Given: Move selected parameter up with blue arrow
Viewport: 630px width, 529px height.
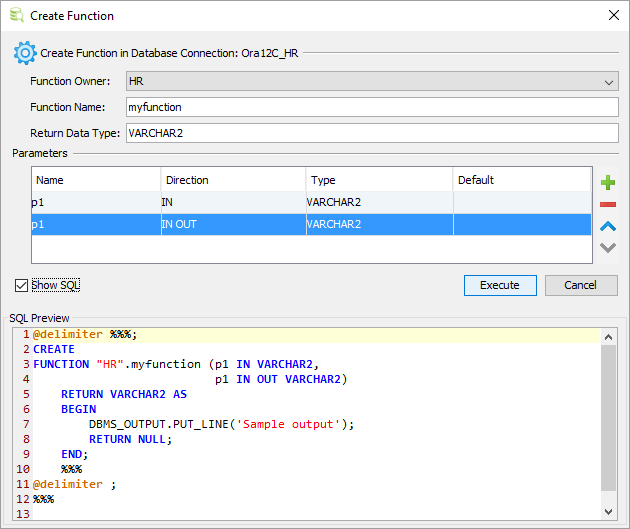Looking at the screenshot, I should pyautogui.click(x=608, y=227).
